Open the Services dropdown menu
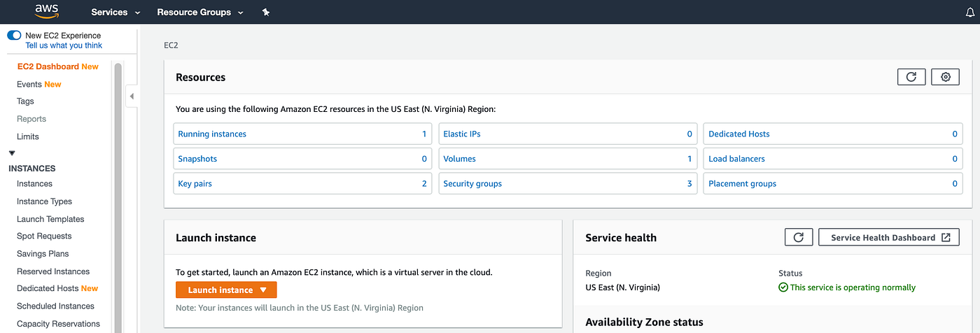980x333 pixels. pos(115,13)
